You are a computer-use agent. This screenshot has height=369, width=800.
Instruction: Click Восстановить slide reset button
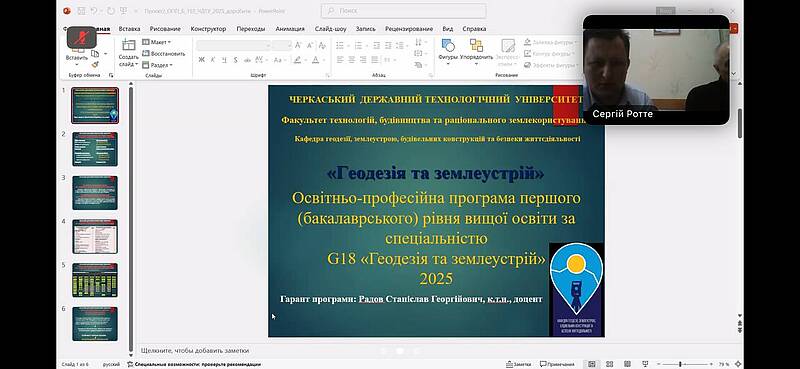point(163,54)
